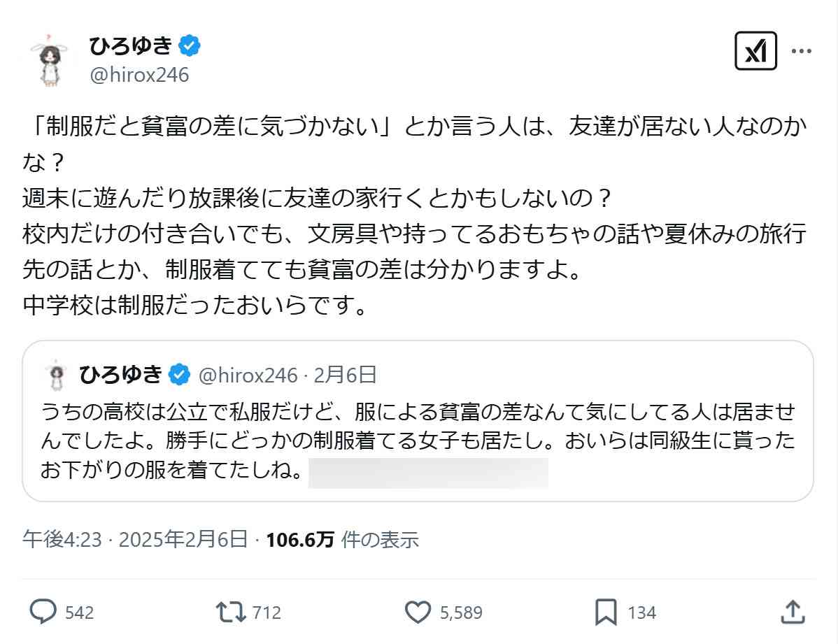Viewport: 838px width, 644px height.
Task: Toggle retweet on this post
Action: (231, 612)
